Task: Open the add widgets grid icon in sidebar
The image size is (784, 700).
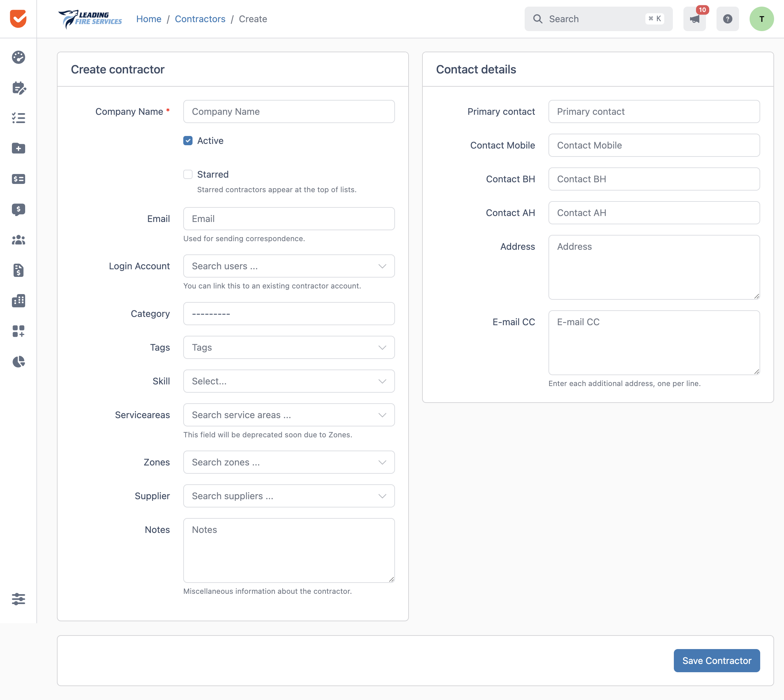Action: click(19, 331)
